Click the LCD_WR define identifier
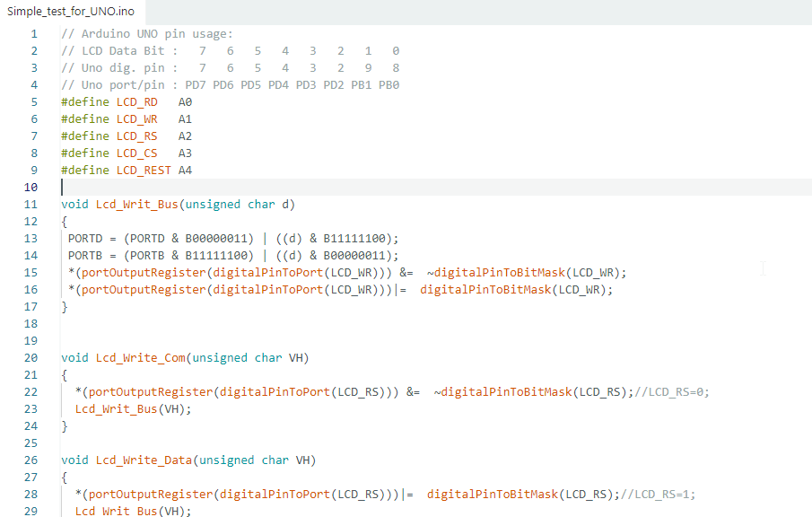812x517 pixels. pos(136,119)
